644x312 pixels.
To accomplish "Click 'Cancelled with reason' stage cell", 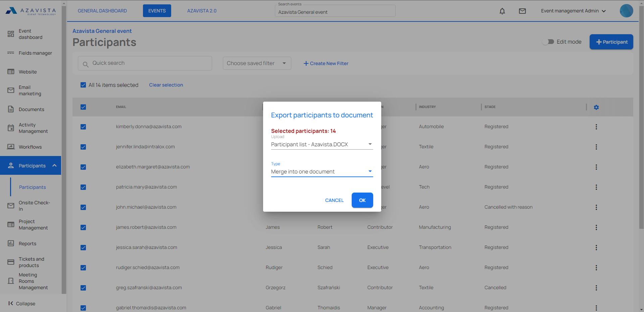I will pyautogui.click(x=508, y=207).
